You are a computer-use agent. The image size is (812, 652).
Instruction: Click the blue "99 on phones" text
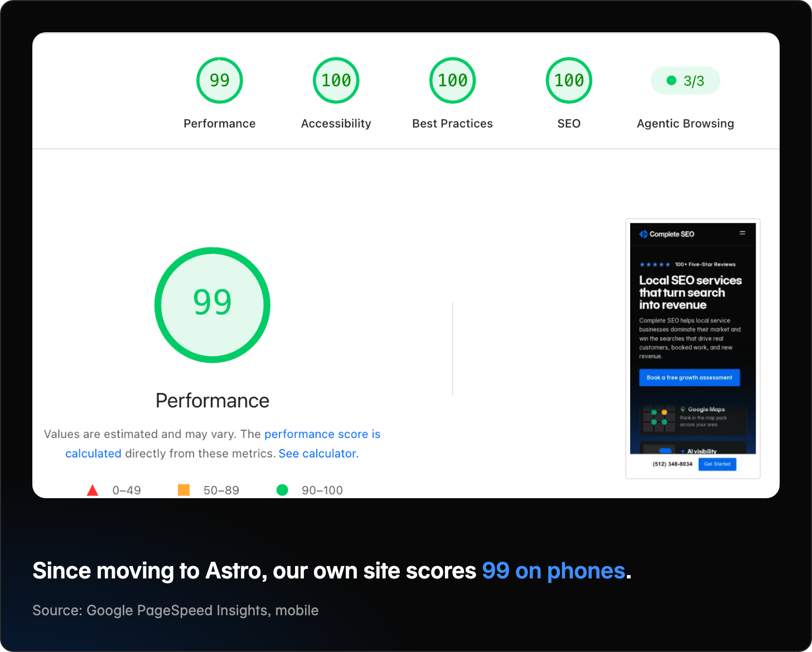tap(553, 571)
